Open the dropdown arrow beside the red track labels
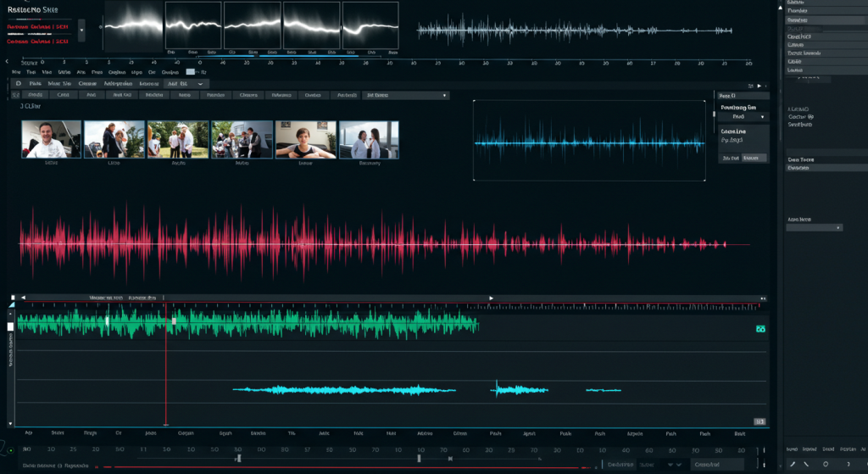Image resolution: width=868 pixels, height=474 pixels. click(81, 29)
